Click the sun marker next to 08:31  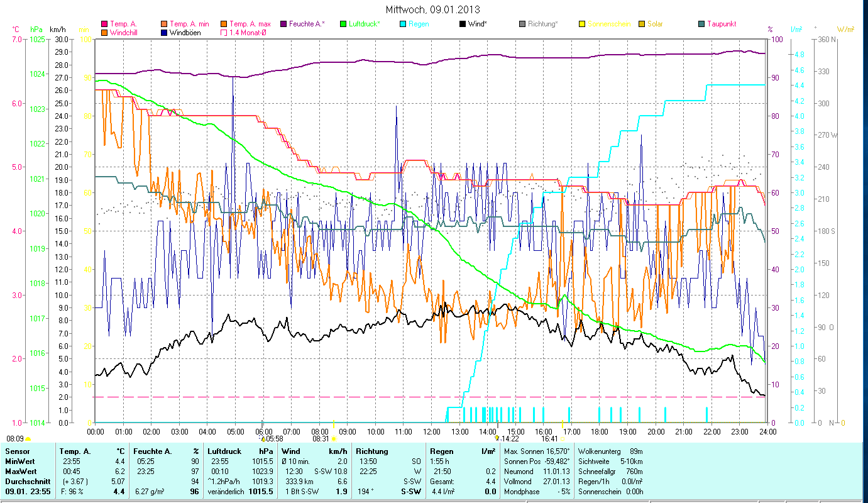pos(334,439)
